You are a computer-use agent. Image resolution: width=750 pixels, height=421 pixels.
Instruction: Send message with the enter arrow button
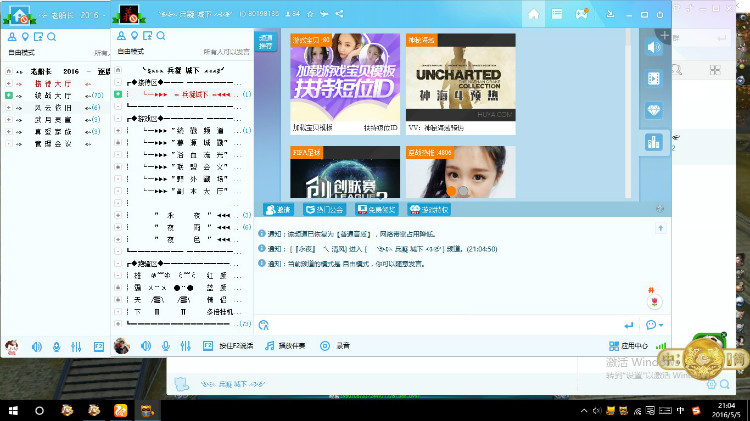coord(629,325)
